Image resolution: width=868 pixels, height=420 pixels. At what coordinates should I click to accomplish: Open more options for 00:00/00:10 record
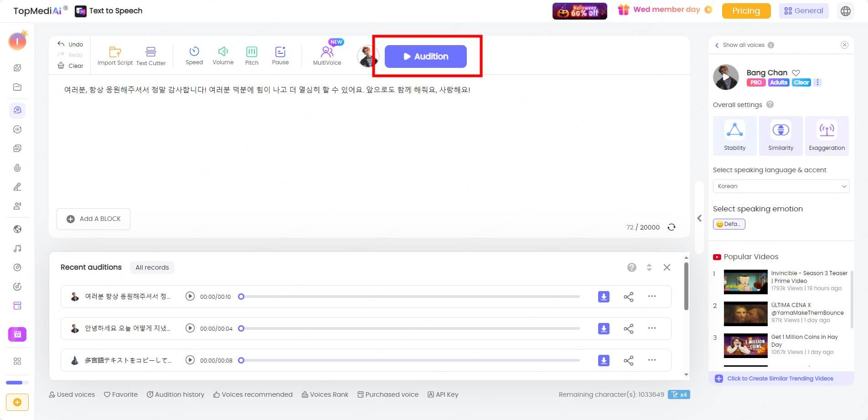[652, 296]
